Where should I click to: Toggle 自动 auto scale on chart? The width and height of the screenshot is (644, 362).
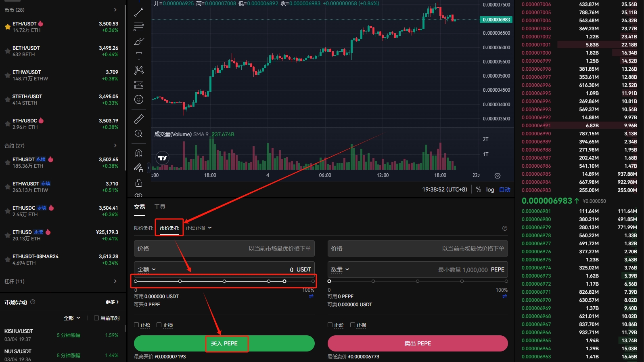[x=505, y=189]
